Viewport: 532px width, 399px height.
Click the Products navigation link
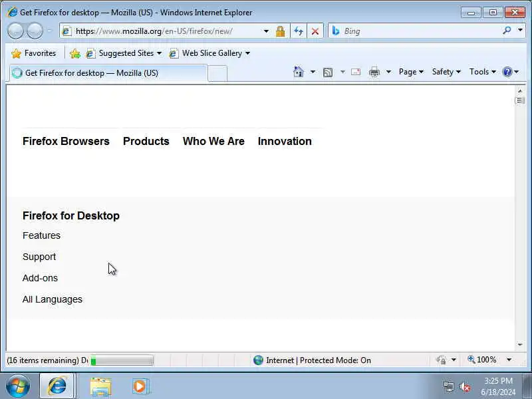[x=146, y=141]
